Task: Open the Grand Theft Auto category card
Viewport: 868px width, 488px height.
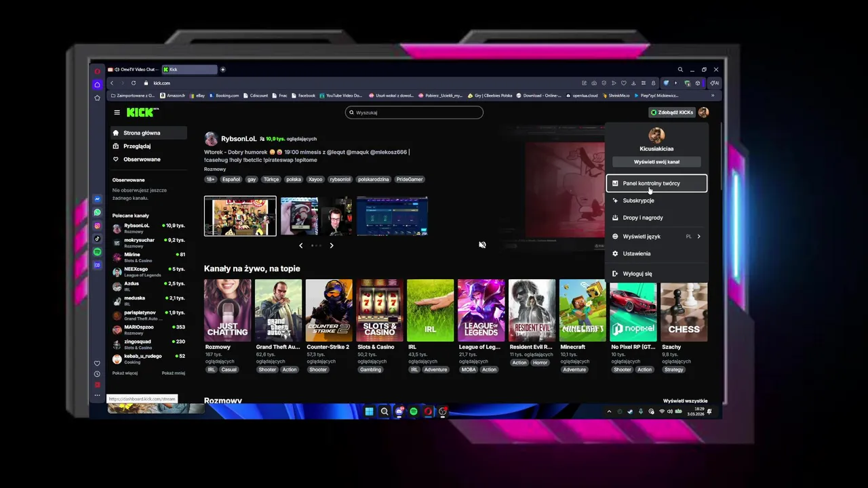Action: point(278,310)
